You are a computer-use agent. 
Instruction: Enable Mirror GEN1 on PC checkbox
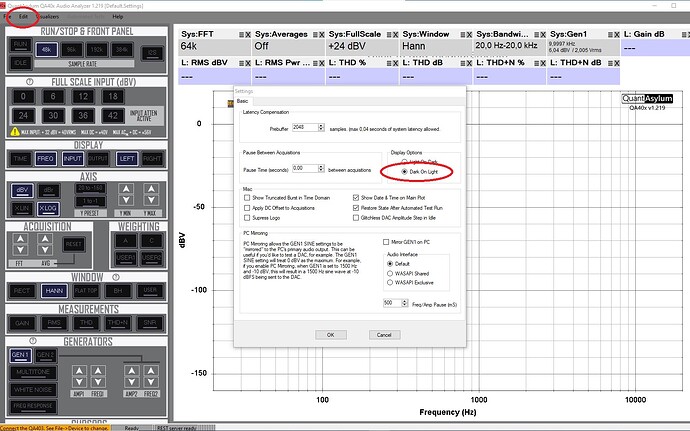(x=386, y=242)
